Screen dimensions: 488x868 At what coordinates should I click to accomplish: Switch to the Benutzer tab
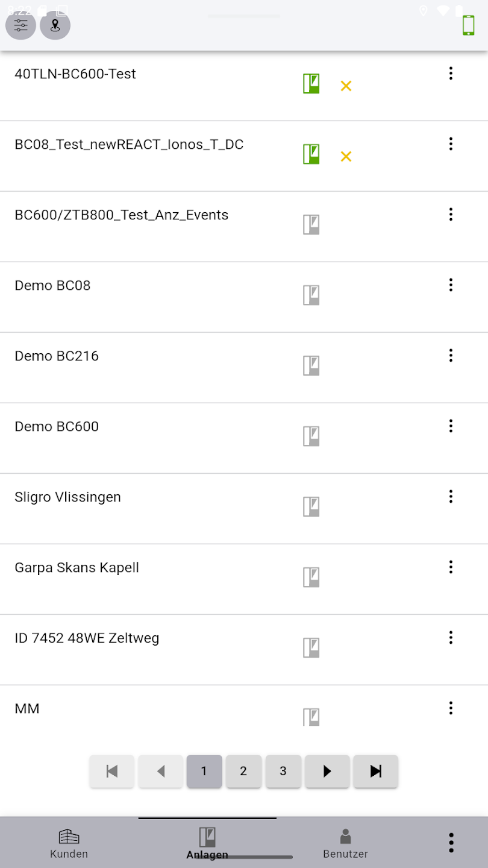click(345, 843)
